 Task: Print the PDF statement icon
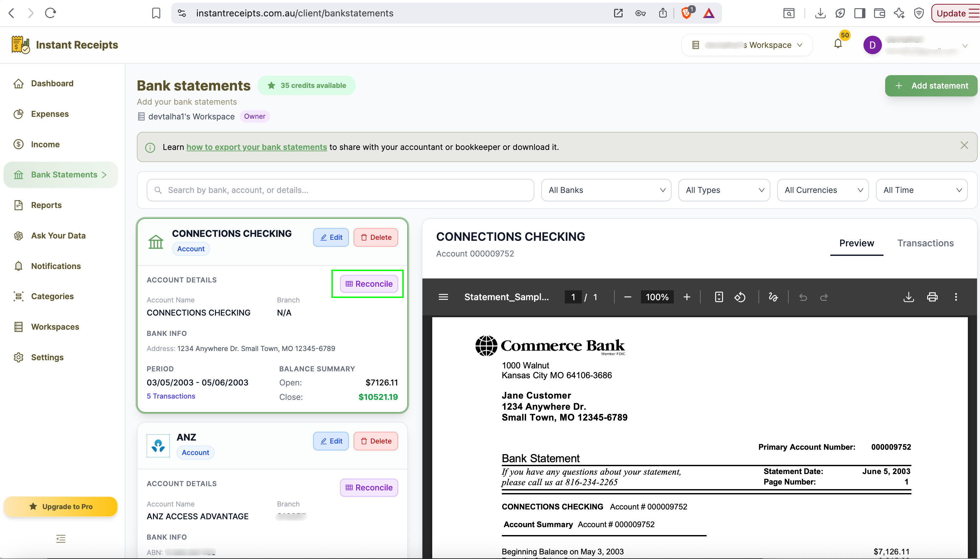pos(932,297)
